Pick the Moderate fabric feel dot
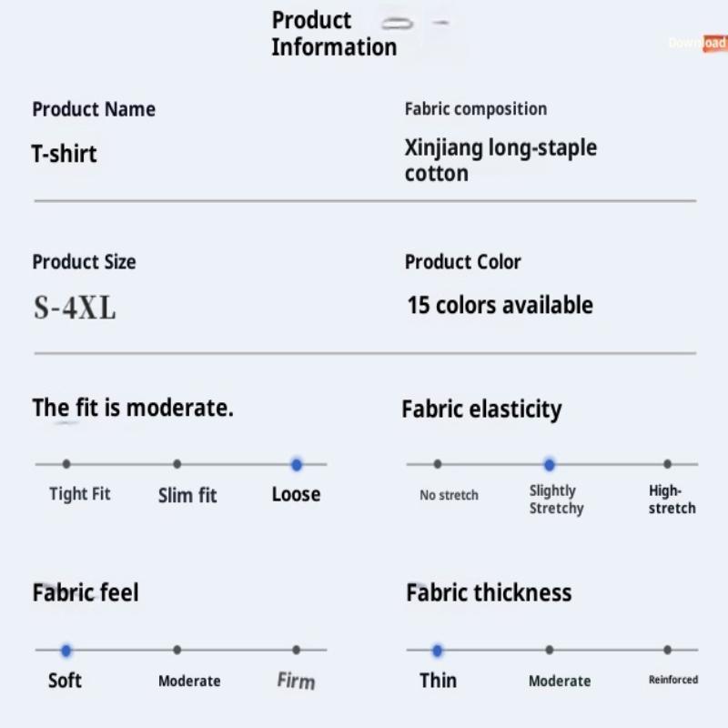The image size is (728, 728). tap(177, 651)
